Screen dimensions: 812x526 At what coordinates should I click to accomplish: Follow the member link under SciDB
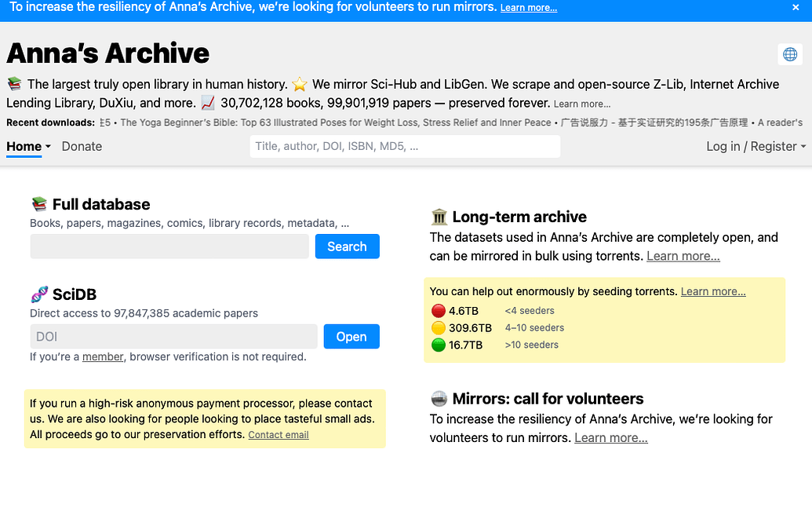pyautogui.click(x=103, y=357)
